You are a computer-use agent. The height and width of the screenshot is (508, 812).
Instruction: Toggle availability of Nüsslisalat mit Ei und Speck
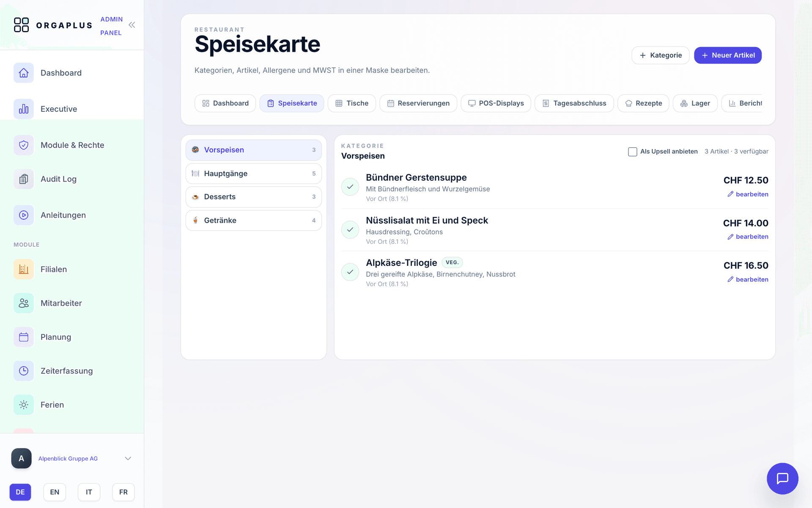click(x=350, y=229)
